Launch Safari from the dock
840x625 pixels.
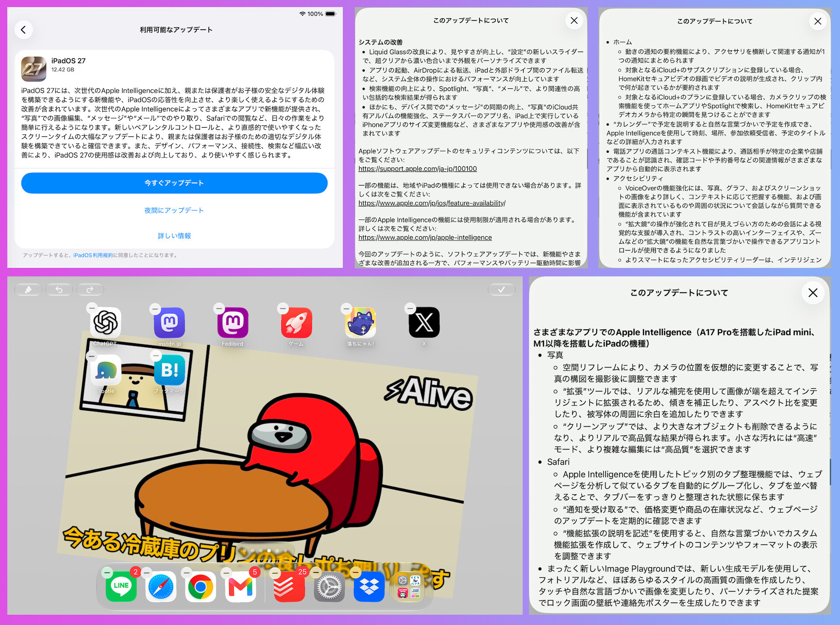pyautogui.click(x=161, y=586)
